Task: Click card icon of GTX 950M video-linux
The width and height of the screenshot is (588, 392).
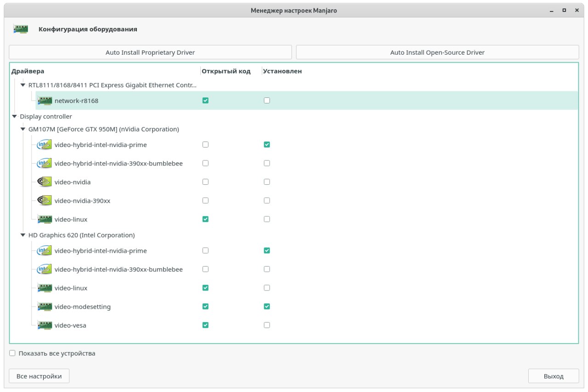Action: point(45,220)
